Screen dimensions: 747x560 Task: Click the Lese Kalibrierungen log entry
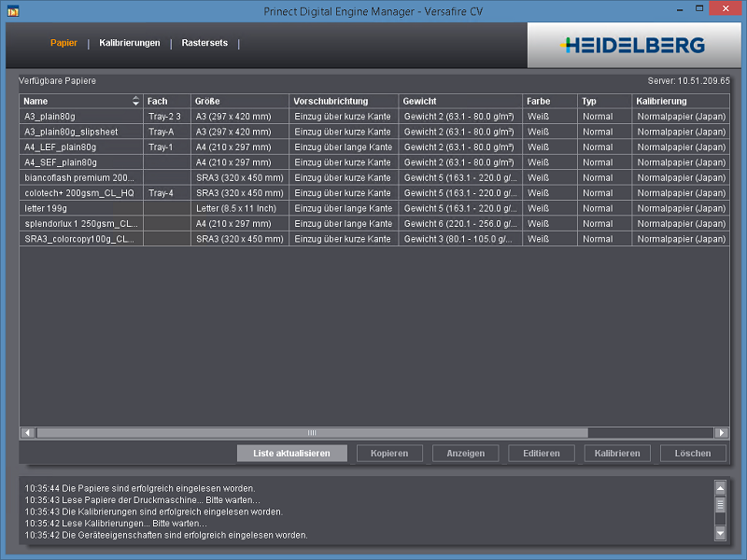click(116, 524)
